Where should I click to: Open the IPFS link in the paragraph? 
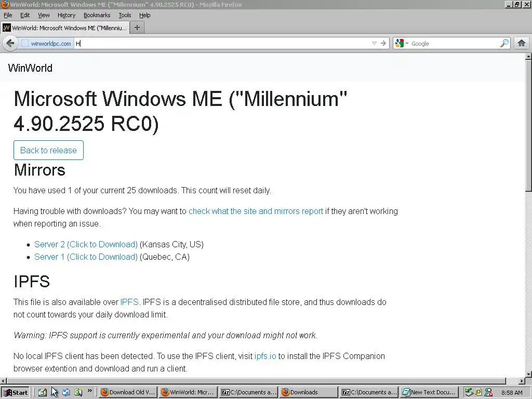coord(129,302)
